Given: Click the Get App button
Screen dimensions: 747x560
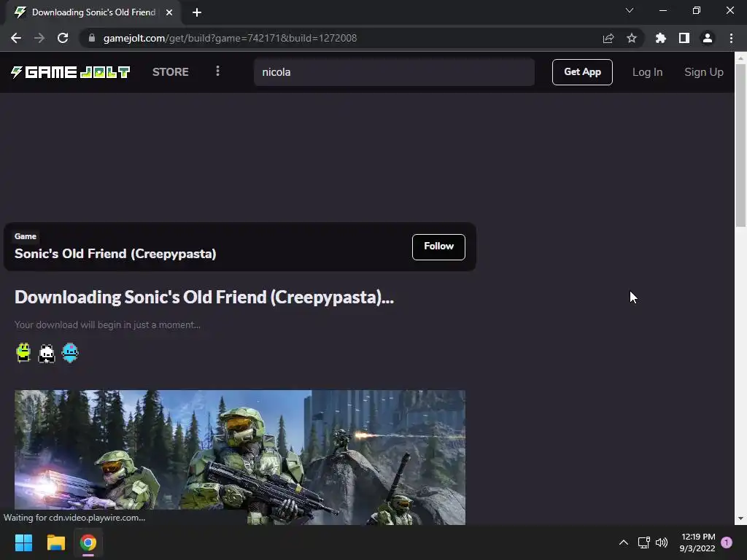Looking at the screenshot, I should [x=582, y=72].
